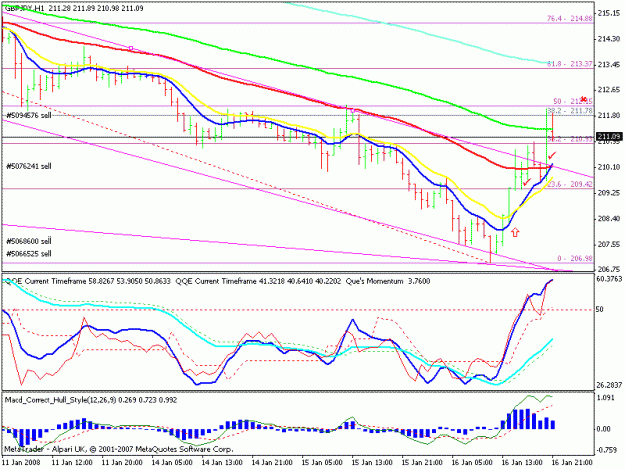Select the 0.00 MACD scale value
Viewport: 625px width, 469px height.
pos(603,429)
